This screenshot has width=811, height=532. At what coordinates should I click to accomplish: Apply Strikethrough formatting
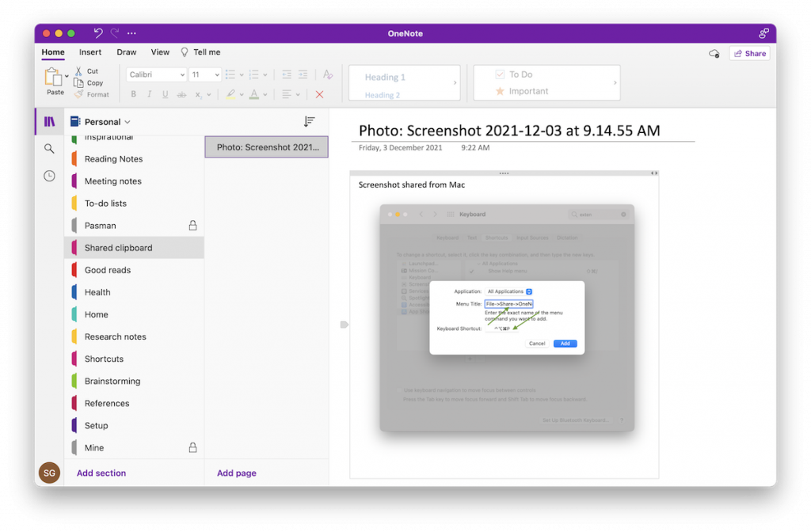click(x=181, y=94)
